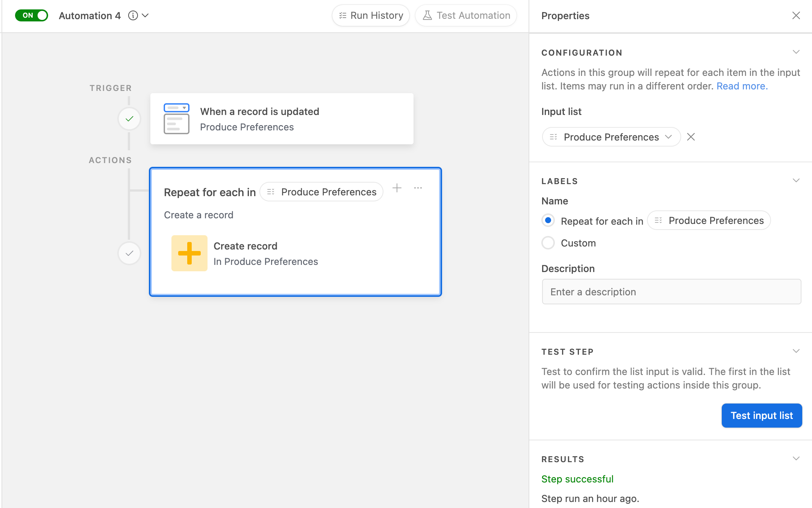812x508 pixels.
Task: Click the 'Step successful' result text
Action: [x=577, y=479]
